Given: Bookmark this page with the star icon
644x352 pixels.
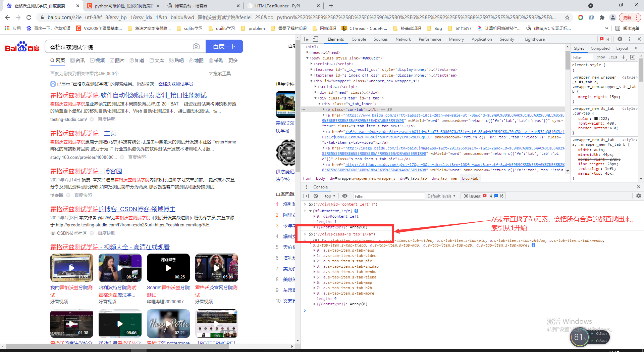Looking at the screenshot, I should pyautogui.click(x=567, y=17).
